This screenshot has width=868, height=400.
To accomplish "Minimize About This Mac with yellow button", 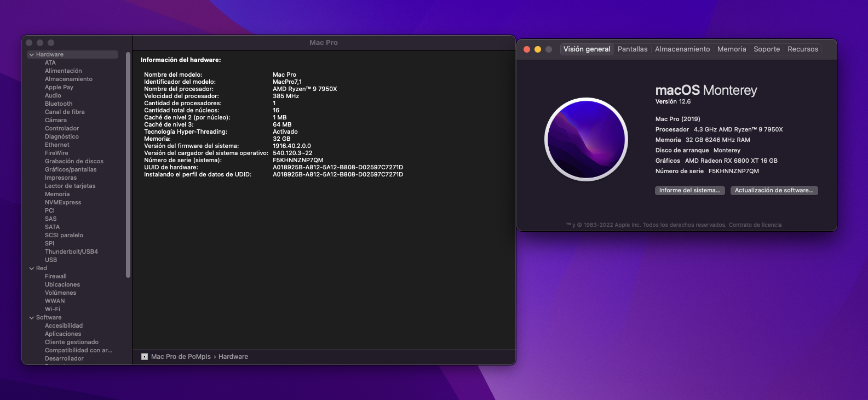I will tap(538, 49).
